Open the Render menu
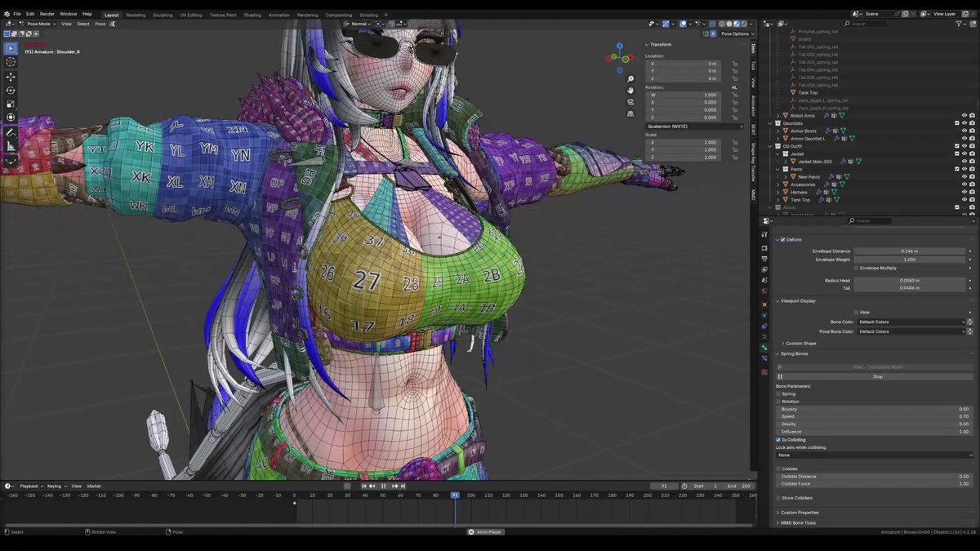This screenshot has height=551, width=980. coord(47,14)
